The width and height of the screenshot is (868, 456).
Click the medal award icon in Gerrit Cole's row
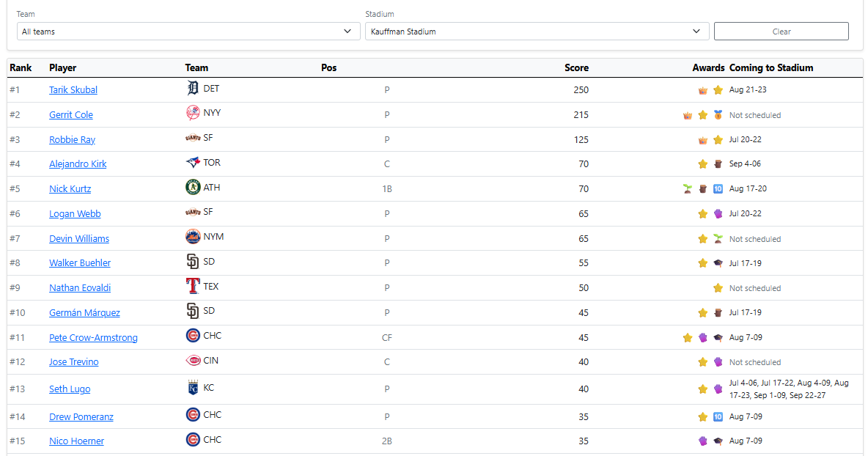coord(718,115)
